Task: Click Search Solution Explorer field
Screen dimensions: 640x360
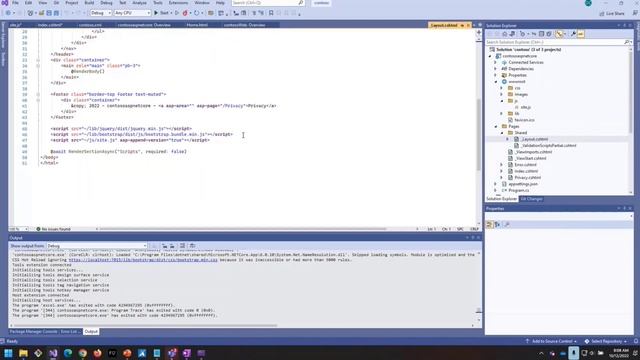Action: 554,42
